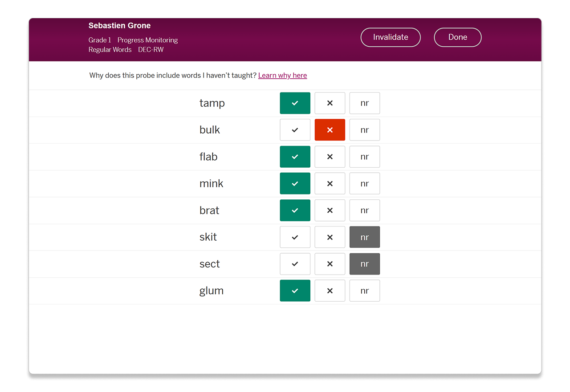Deselect the nr response for 'sect'
The image size is (570, 392).
tap(364, 264)
